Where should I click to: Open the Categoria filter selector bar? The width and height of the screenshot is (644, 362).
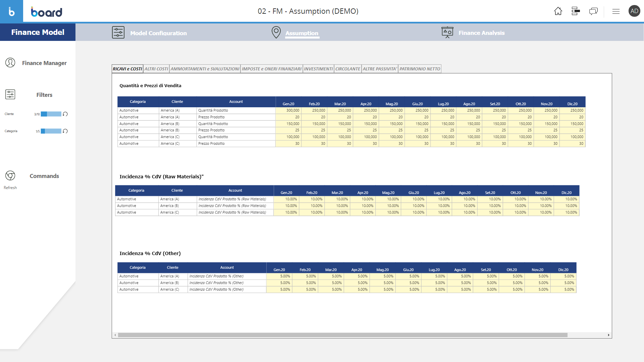(x=51, y=131)
